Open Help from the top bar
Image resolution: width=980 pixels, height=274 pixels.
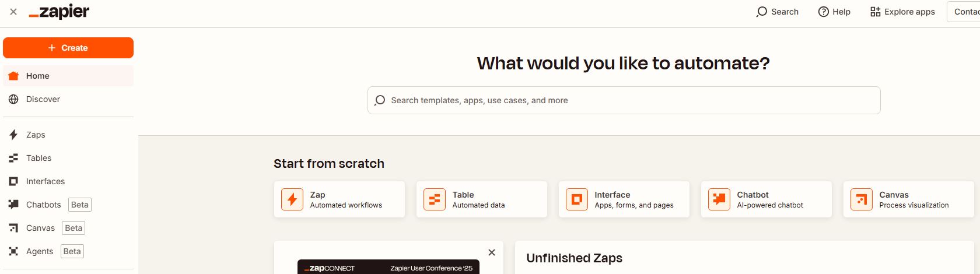tap(834, 12)
